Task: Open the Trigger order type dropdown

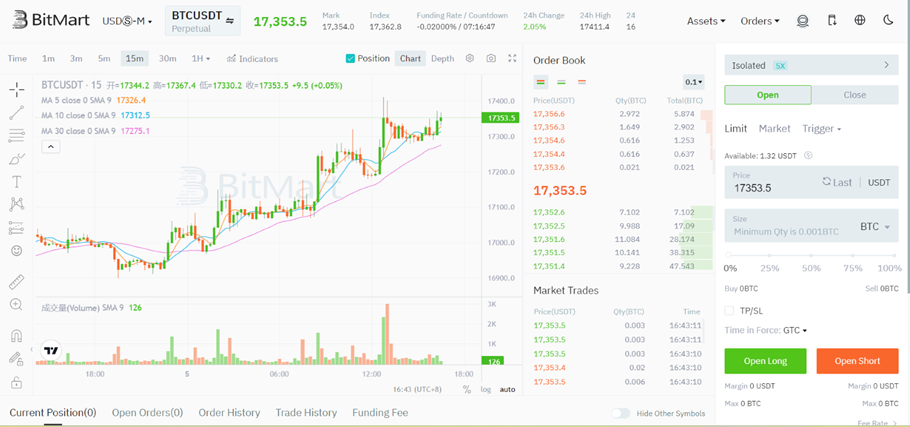Action: (x=822, y=129)
